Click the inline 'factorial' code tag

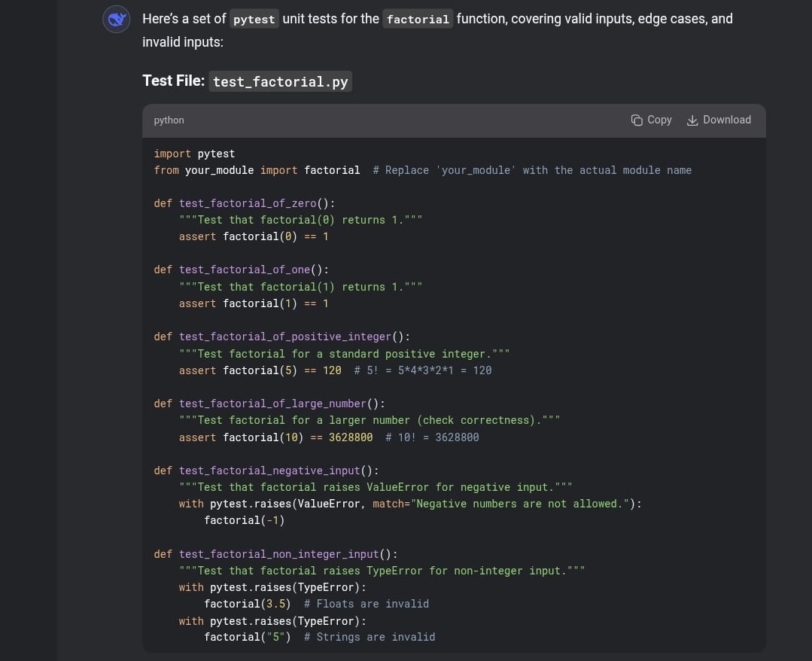tap(418, 19)
